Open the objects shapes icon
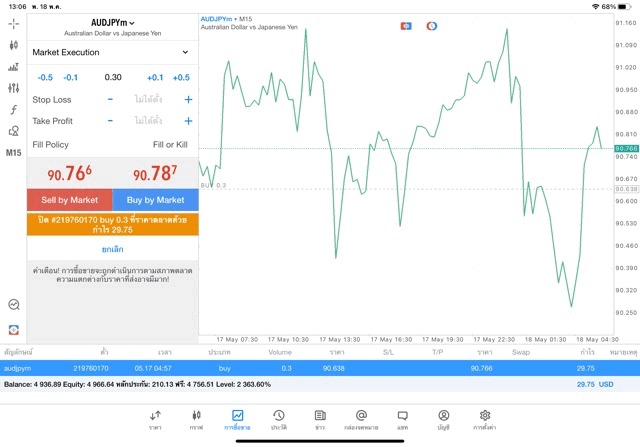This screenshot has width=640, height=447. tap(13, 131)
